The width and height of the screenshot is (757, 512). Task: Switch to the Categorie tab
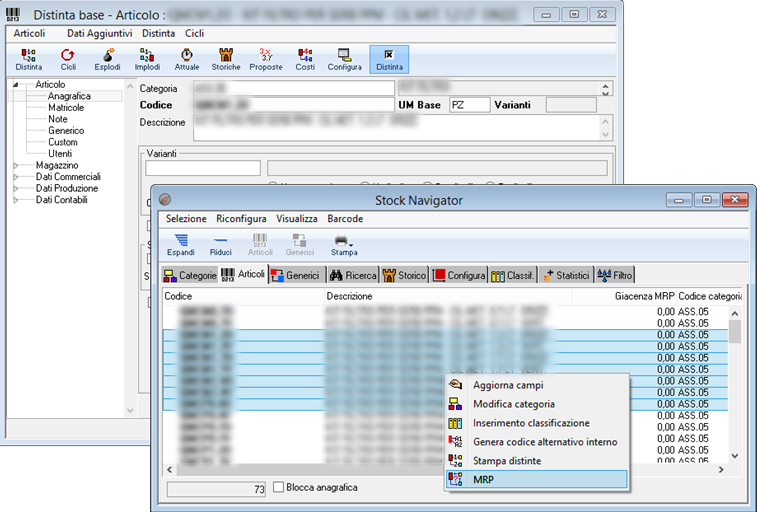(190, 275)
